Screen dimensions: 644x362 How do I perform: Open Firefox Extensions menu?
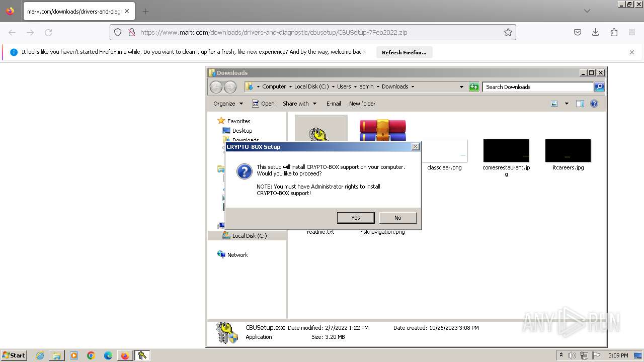614,32
